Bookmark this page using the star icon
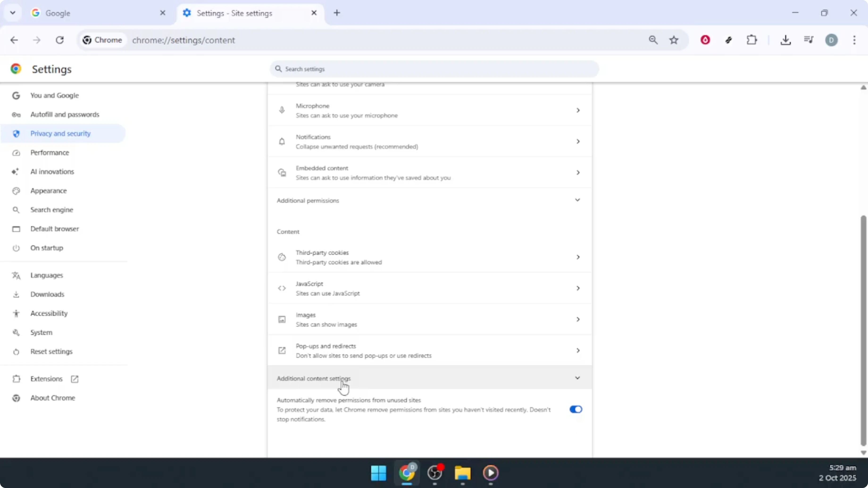The height and width of the screenshot is (488, 868). tap(674, 40)
